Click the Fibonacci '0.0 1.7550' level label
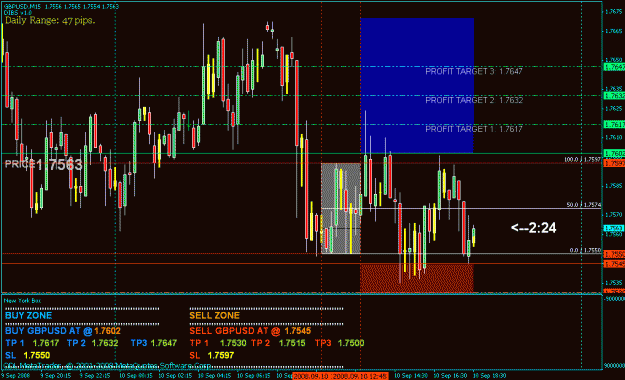 click(585, 250)
